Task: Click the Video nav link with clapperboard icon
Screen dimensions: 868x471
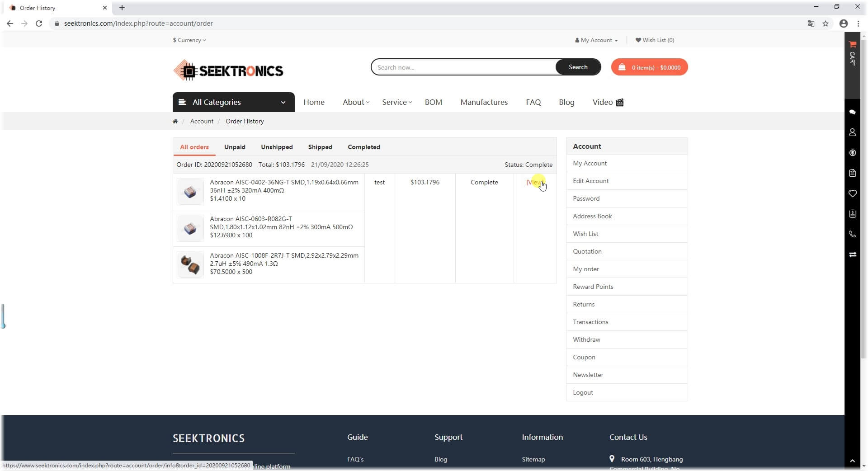Action: click(608, 102)
